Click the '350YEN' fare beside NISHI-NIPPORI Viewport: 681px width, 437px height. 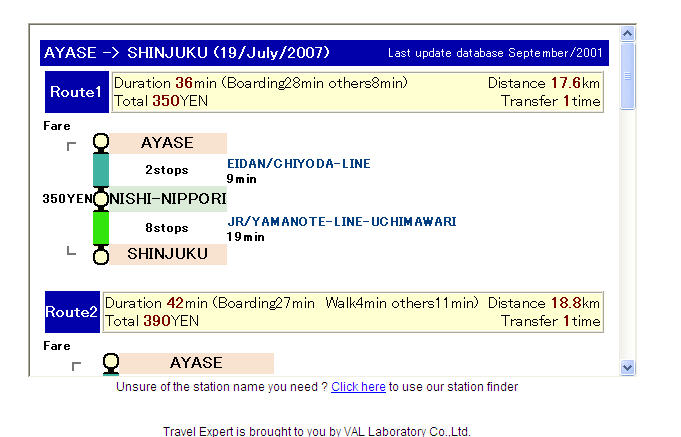point(67,199)
